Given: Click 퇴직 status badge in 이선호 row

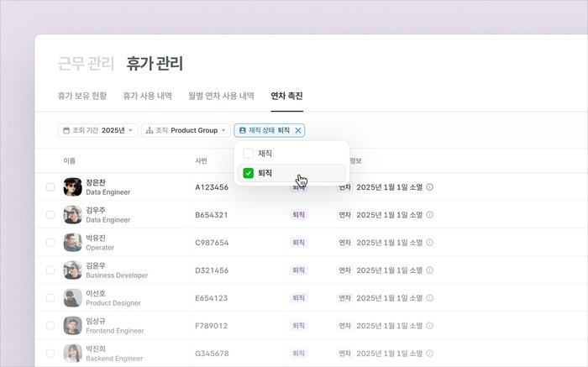Looking at the screenshot, I should (x=298, y=298).
